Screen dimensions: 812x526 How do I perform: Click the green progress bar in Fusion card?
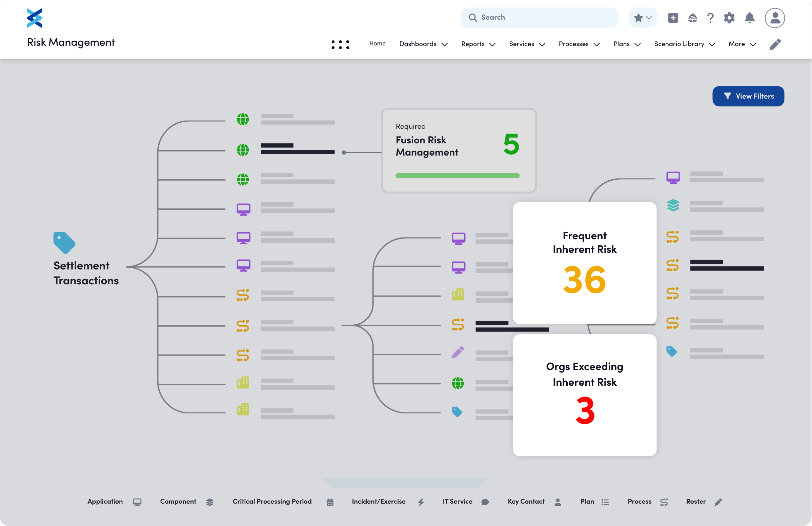click(x=457, y=176)
